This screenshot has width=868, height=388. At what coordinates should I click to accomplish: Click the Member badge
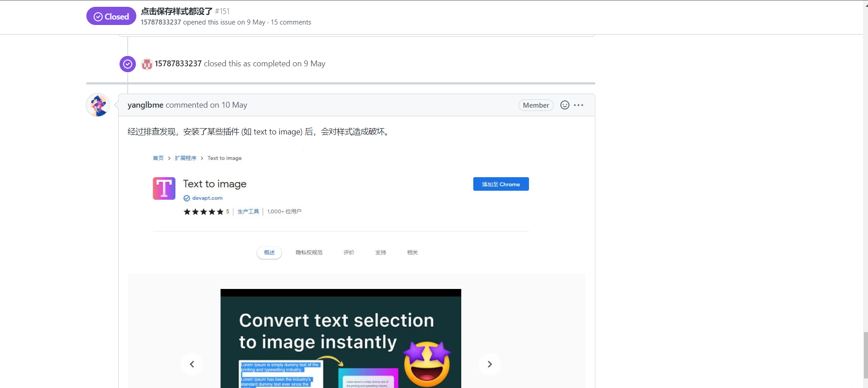536,105
